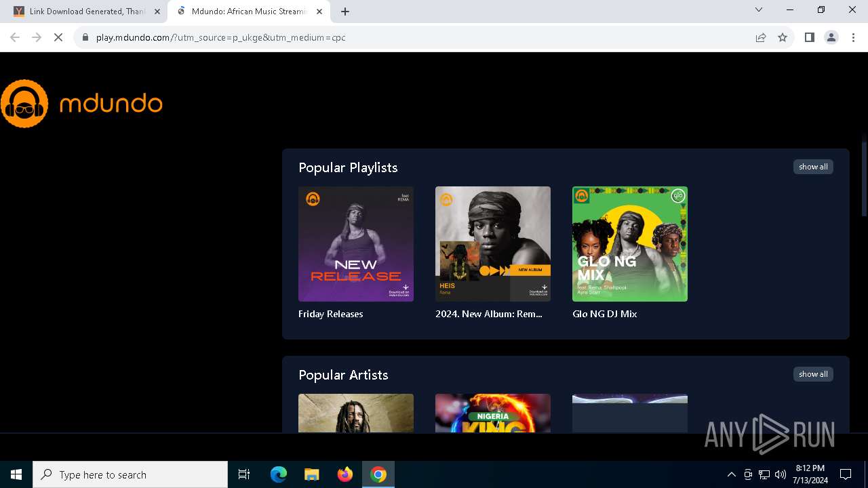Close the Mdundo tab
The height and width of the screenshot is (488, 868).
pyautogui.click(x=319, y=12)
